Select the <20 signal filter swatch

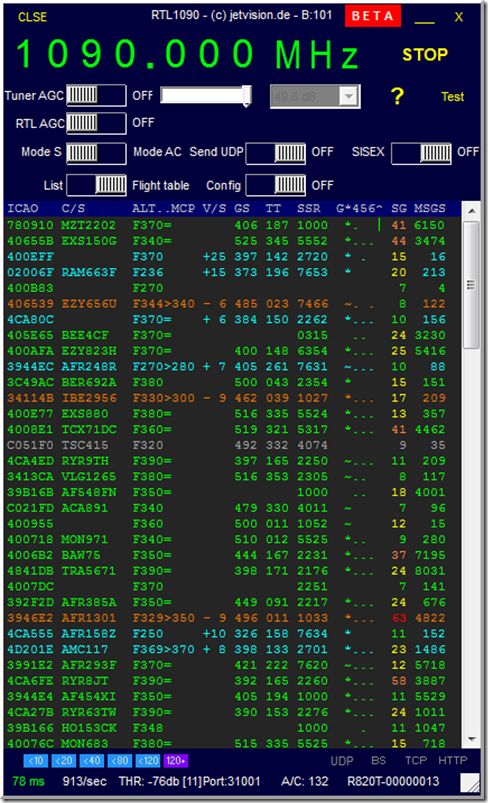(63, 760)
